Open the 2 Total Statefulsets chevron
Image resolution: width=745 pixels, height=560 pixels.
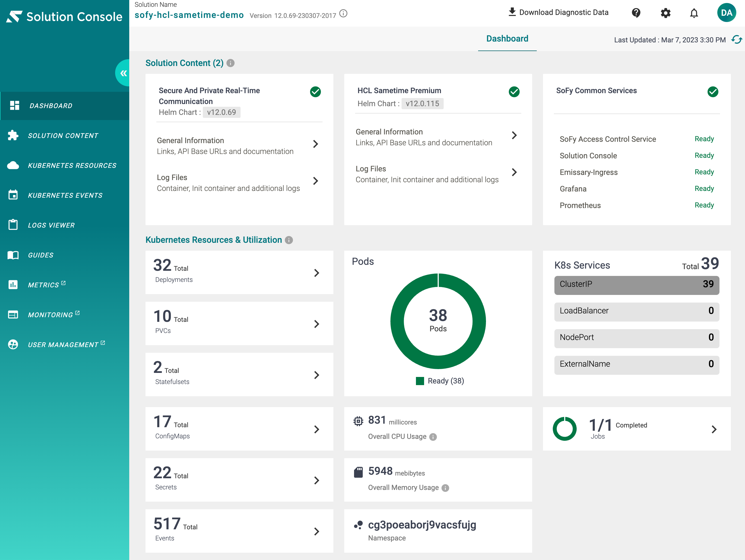point(316,375)
